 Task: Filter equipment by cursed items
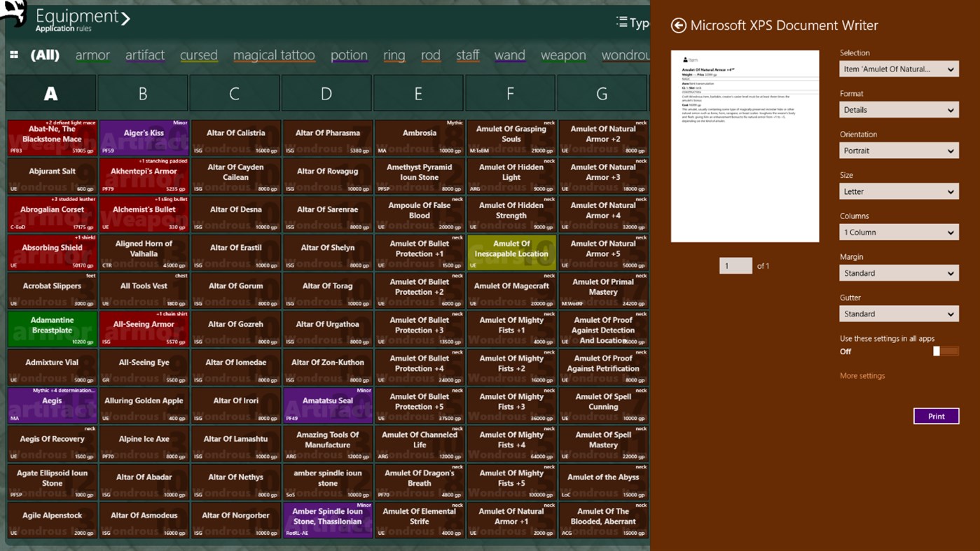(x=198, y=55)
